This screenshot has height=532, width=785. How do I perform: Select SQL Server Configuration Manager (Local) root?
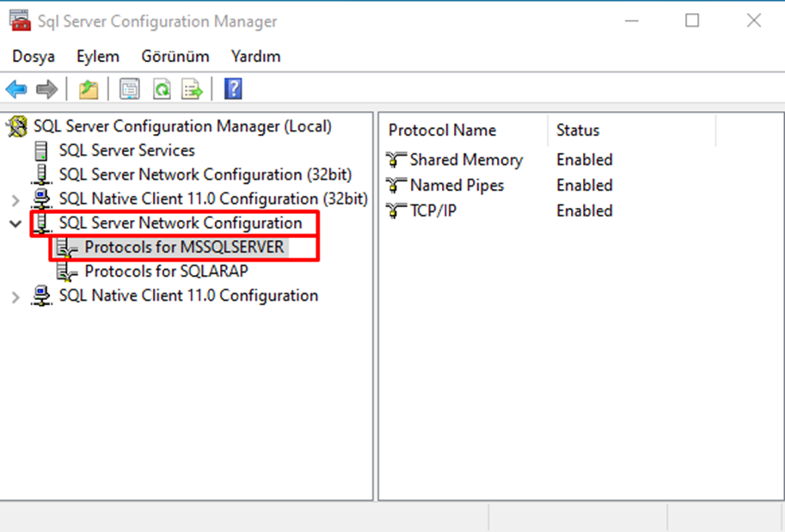[182, 126]
